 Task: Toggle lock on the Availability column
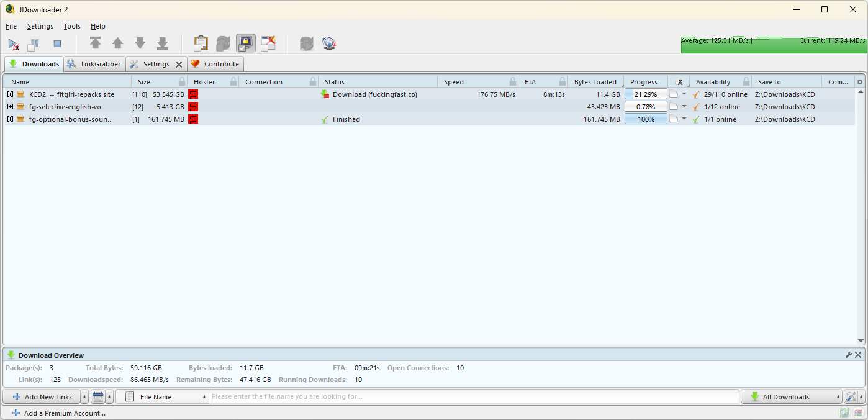point(746,82)
